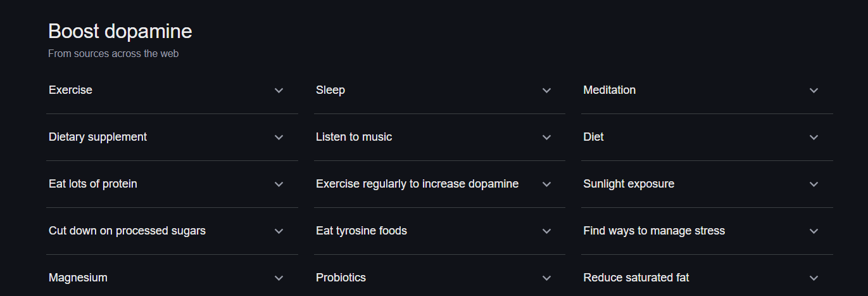Expand the Sleep chevron arrow
The width and height of the screenshot is (868, 296).
pos(546,91)
